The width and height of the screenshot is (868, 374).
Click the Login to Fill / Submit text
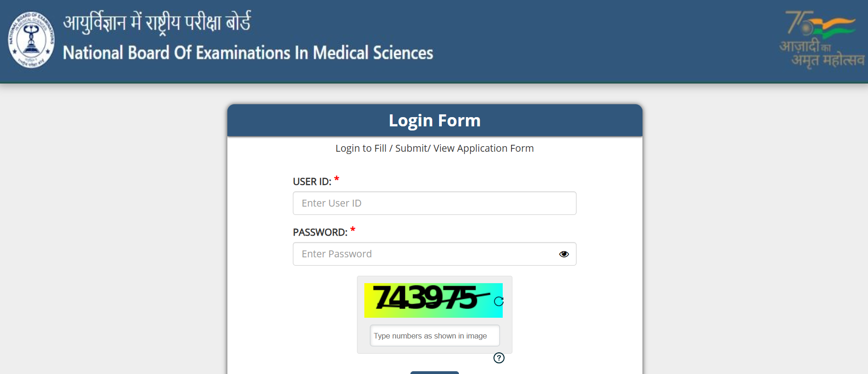434,148
